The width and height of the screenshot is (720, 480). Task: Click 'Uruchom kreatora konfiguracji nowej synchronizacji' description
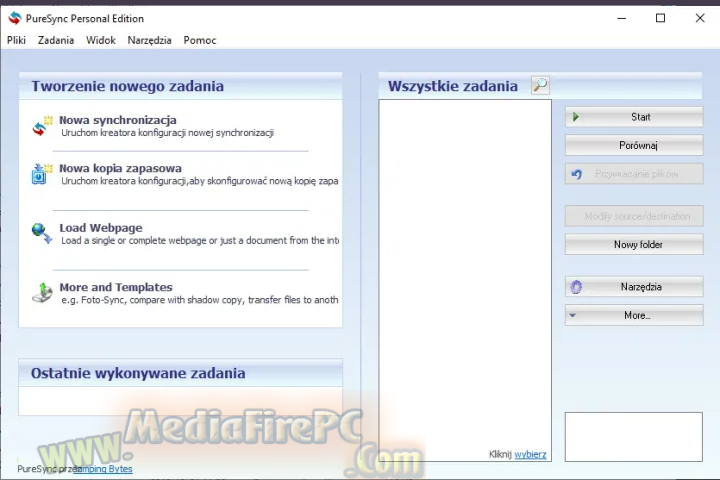[168, 133]
